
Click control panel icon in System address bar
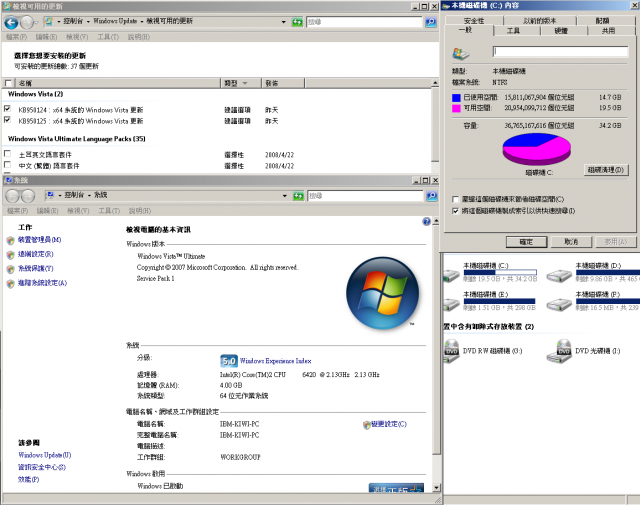click(50, 195)
